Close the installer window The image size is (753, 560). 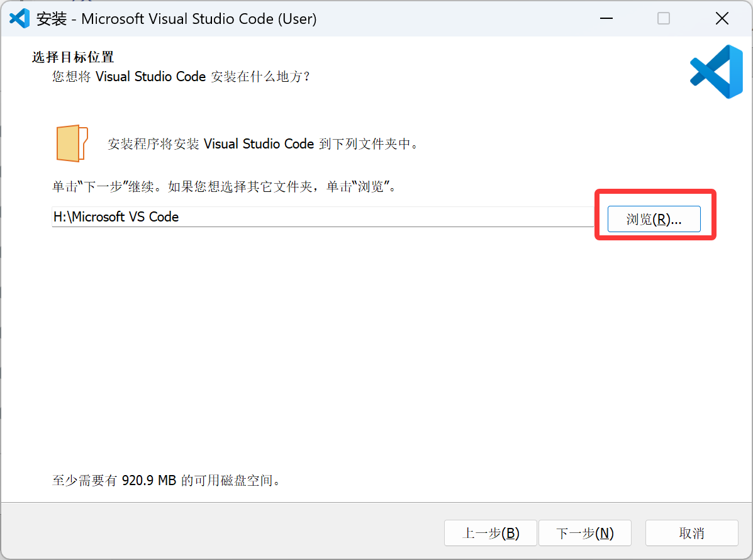click(x=722, y=18)
